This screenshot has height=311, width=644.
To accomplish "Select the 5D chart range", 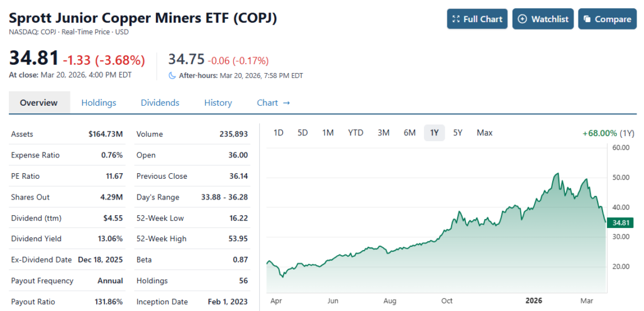I will [303, 132].
